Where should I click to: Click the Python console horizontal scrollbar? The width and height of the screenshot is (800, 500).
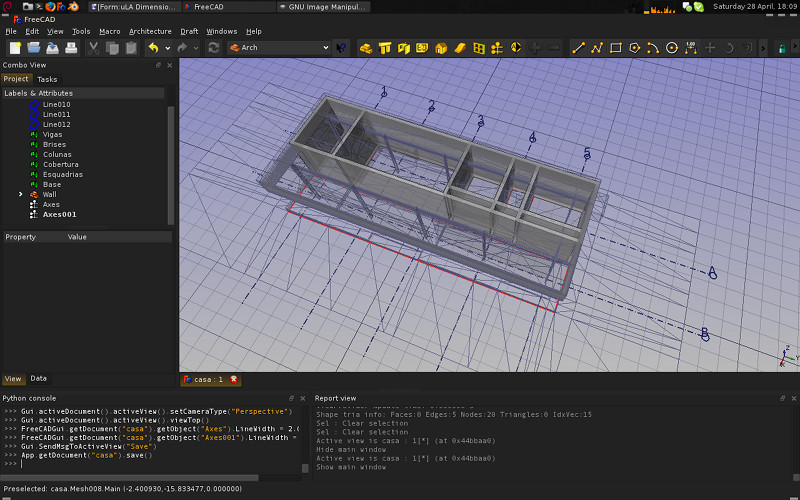pyautogui.click(x=129, y=478)
